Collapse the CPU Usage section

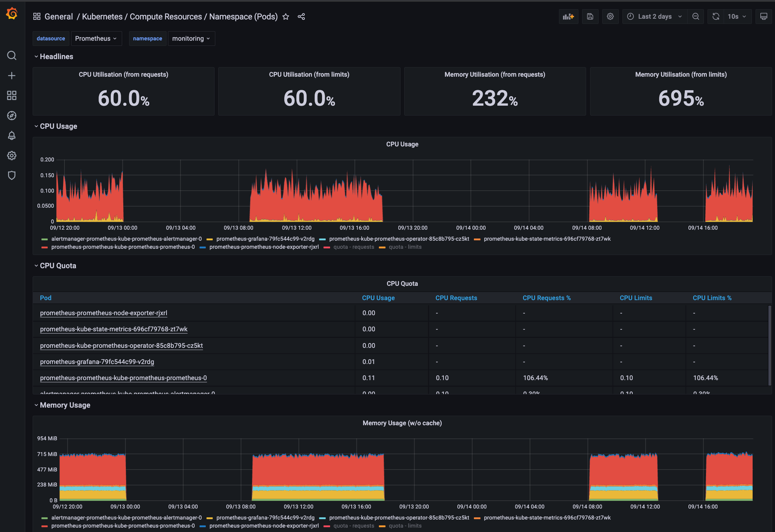[x=37, y=126]
